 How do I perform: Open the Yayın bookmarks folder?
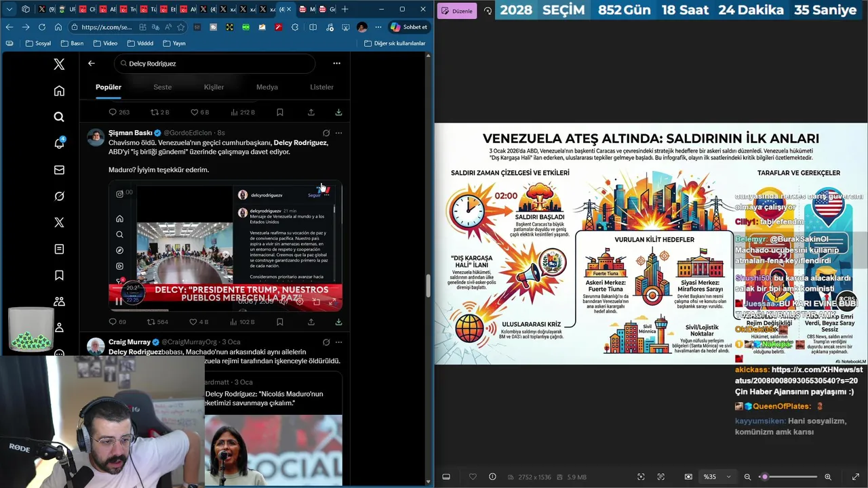point(174,43)
